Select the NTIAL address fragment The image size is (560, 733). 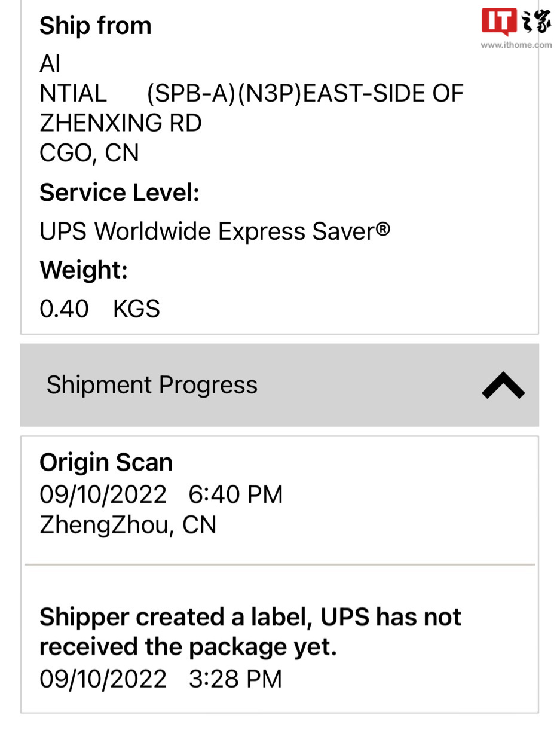click(x=73, y=94)
